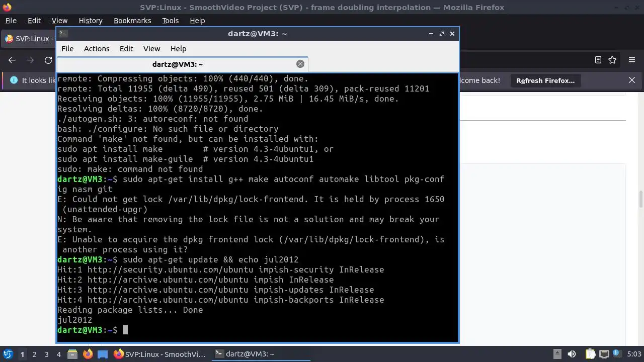Click Firefox back navigation arrow
The width and height of the screenshot is (644, 362).
(x=12, y=60)
